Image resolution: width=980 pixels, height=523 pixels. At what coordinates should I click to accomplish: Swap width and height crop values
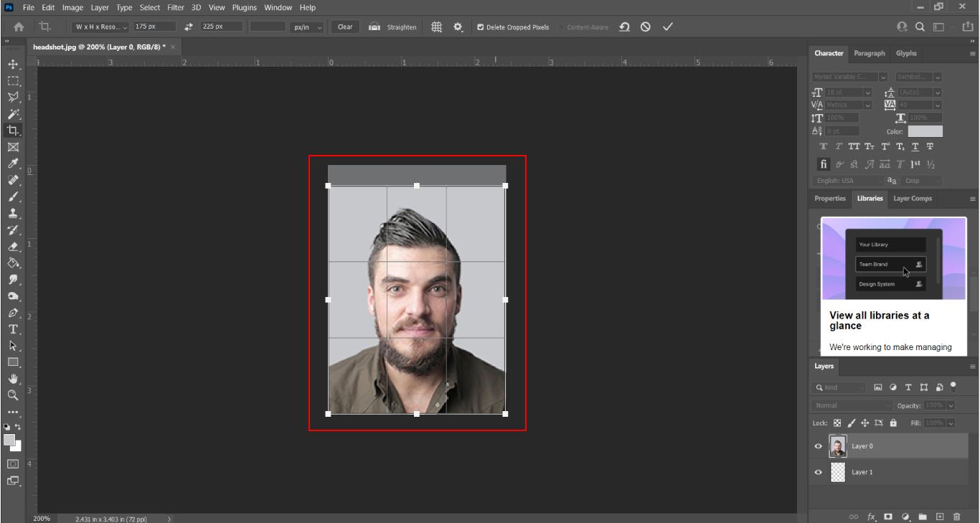pos(189,27)
